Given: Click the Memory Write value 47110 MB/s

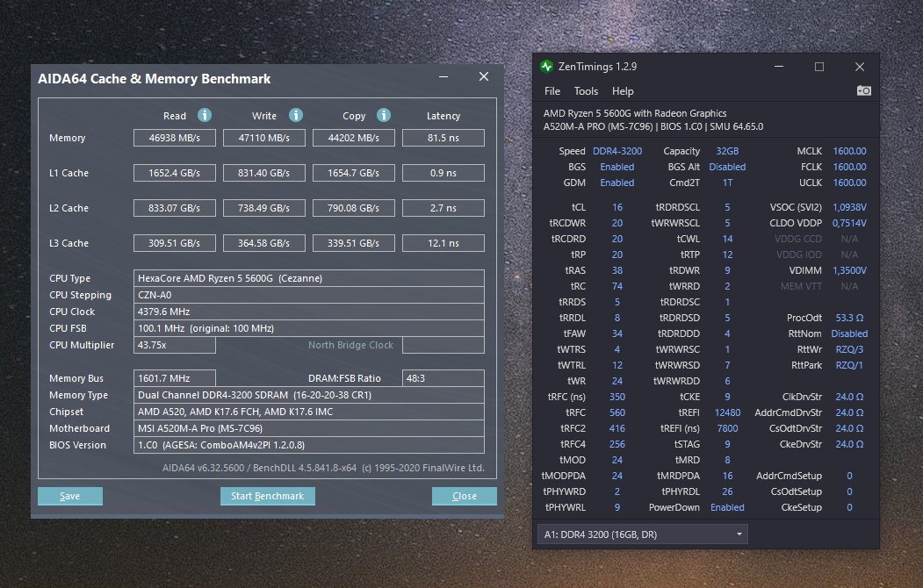Looking at the screenshot, I should point(263,138).
